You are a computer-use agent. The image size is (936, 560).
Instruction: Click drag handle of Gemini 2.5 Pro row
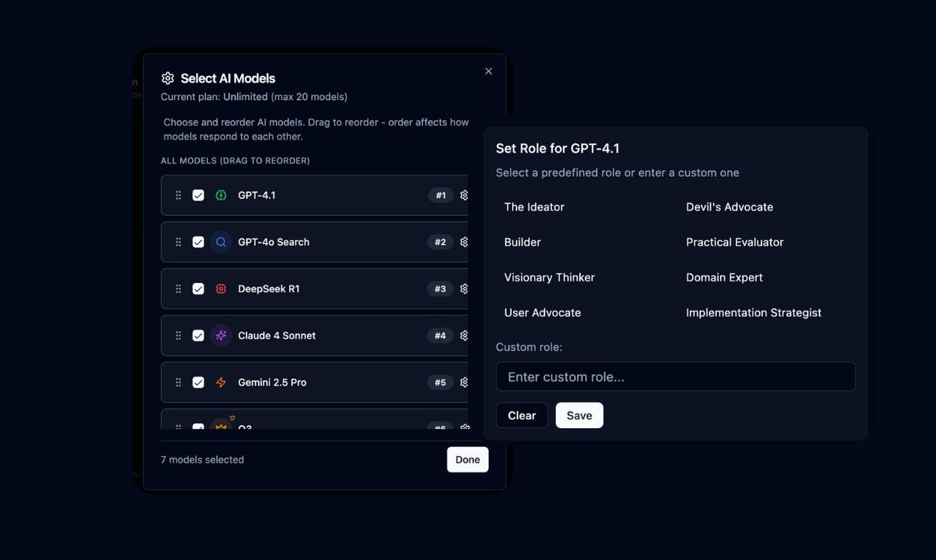(178, 382)
